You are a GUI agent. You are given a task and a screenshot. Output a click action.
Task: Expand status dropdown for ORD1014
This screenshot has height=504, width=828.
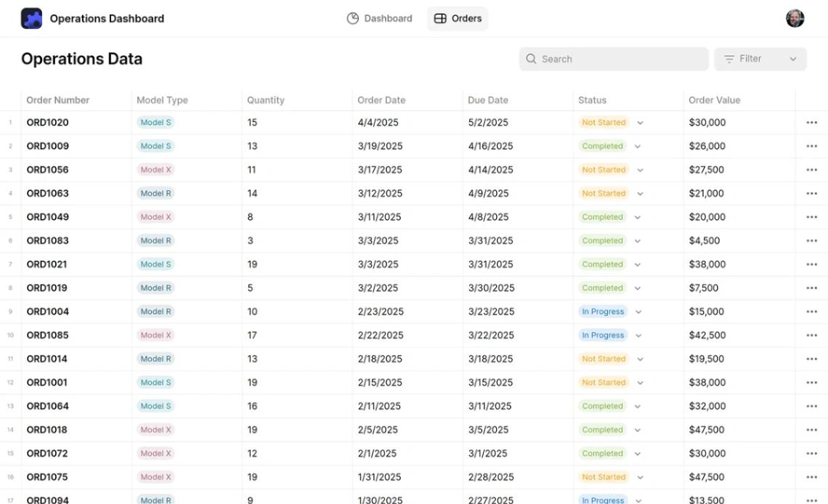tap(640, 359)
